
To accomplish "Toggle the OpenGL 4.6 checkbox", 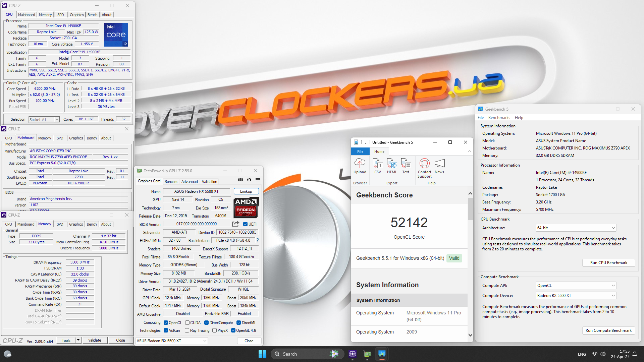I will click(x=233, y=330).
